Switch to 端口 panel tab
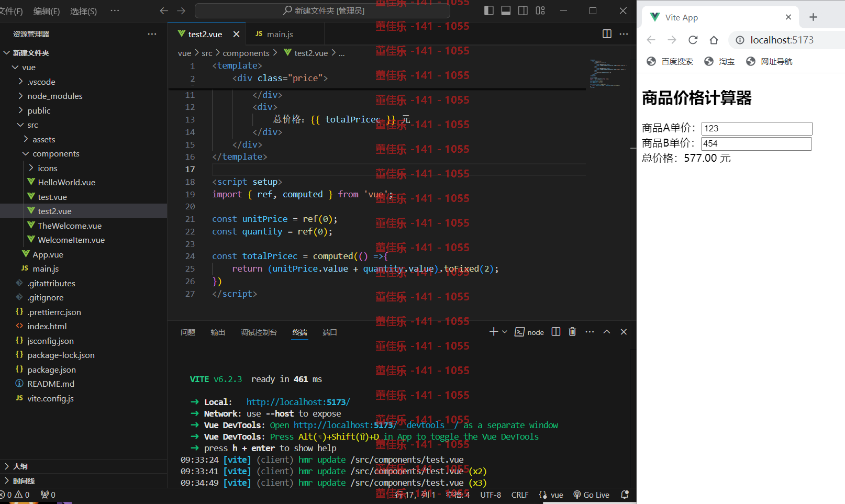The image size is (845, 504). (330, 332)
